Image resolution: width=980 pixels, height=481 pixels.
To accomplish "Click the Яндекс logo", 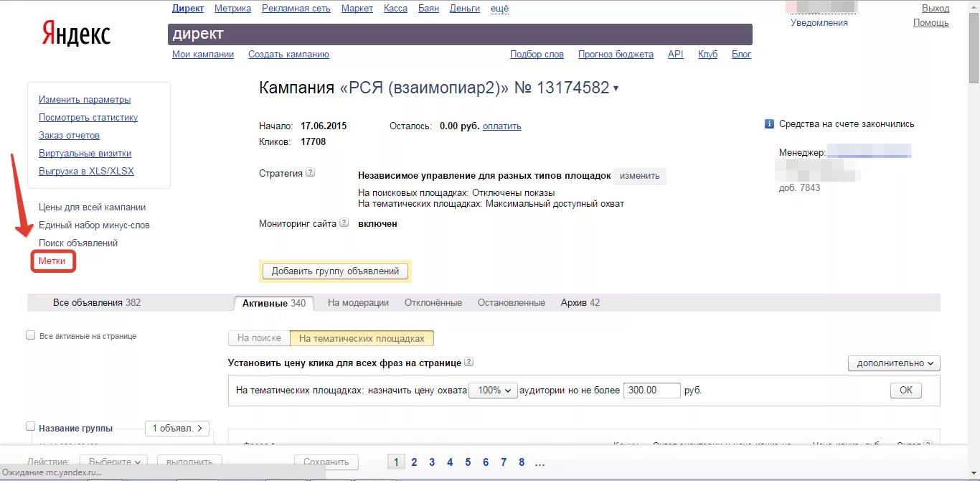I will point(76,33).
